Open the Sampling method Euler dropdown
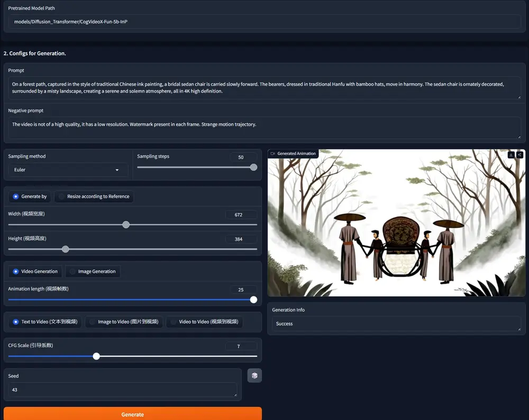 68,170
